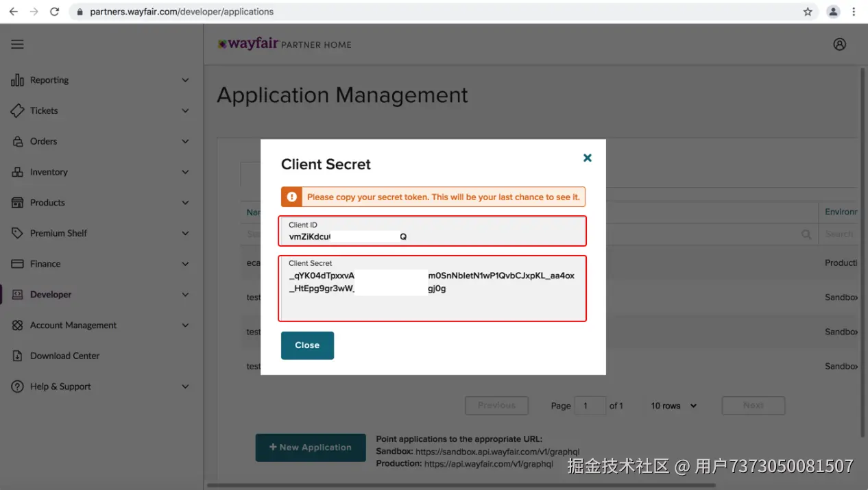Click the New Application button

311,448
